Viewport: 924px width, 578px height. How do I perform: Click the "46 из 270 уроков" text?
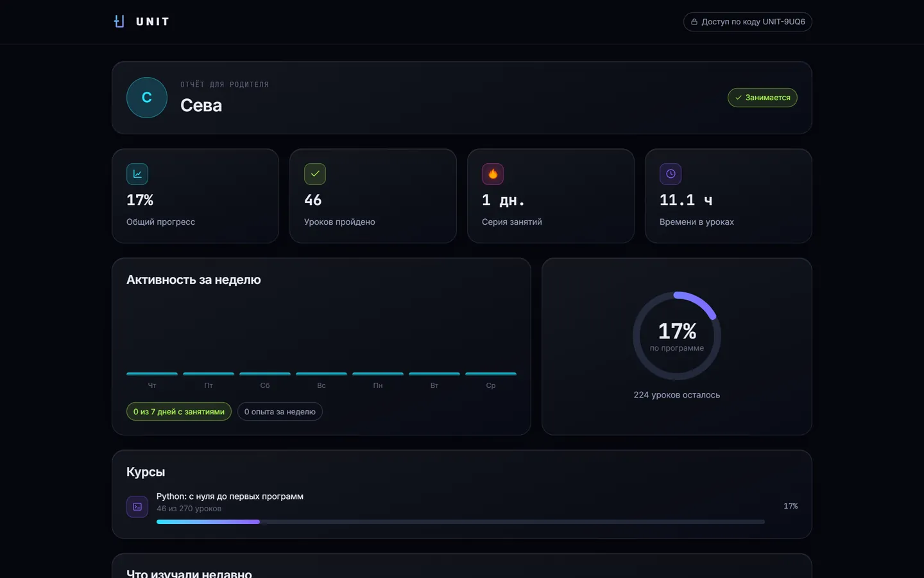[189, 509]
